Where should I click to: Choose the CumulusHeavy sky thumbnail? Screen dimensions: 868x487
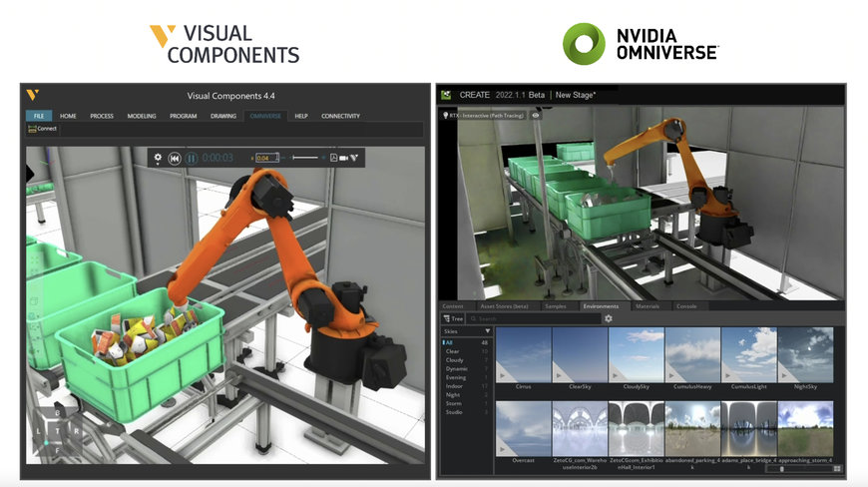coord(692,354)
